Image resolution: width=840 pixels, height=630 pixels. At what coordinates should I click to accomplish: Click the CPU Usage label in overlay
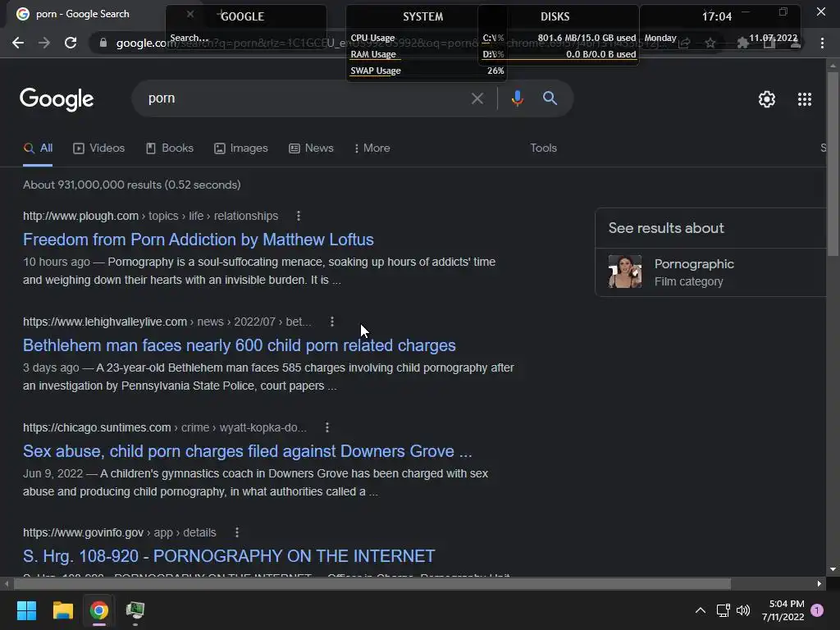[x=372, y=38]
